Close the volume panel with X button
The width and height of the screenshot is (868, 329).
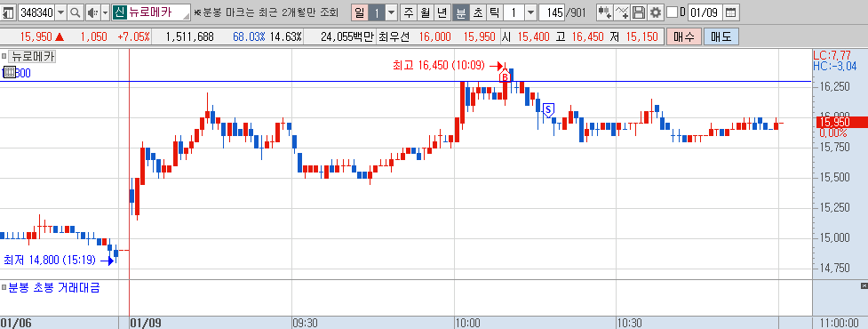pyautogui.click(x=864, y=285)
